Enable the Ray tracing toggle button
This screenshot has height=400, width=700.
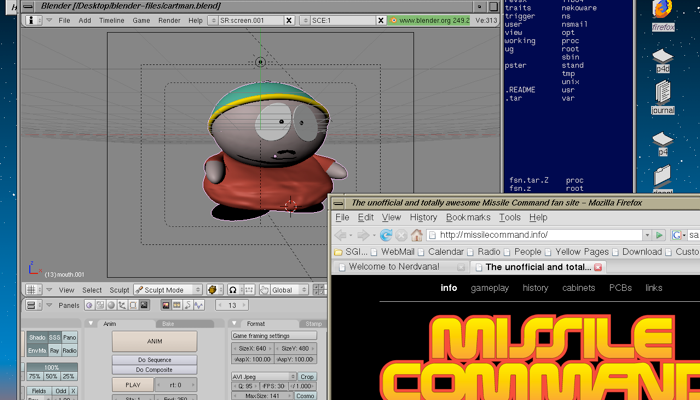(x=54, y=351)
